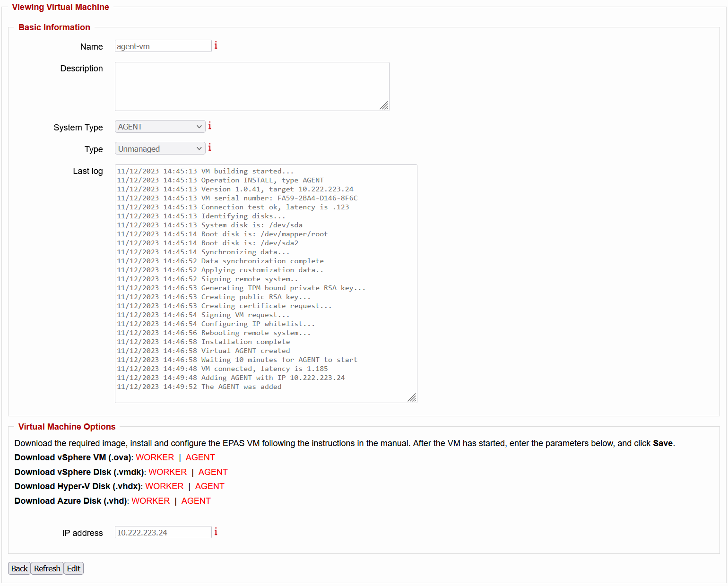Select the IP address field showing 10.222.223.24
The width and height of the screenshot is (728, 586).
coord(163,532)
